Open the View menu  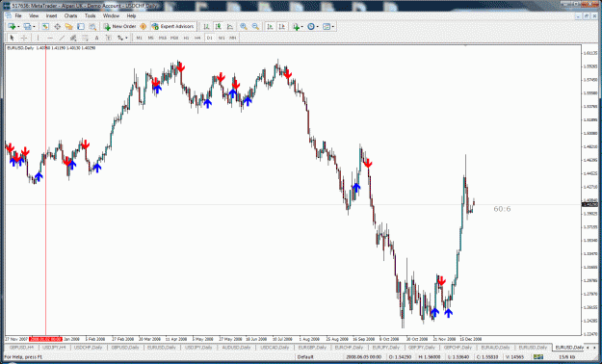[x=34, y=15]
